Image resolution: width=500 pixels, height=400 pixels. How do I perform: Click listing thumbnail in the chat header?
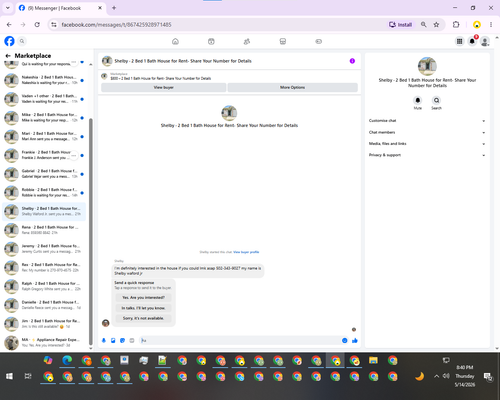click(107, 61)
